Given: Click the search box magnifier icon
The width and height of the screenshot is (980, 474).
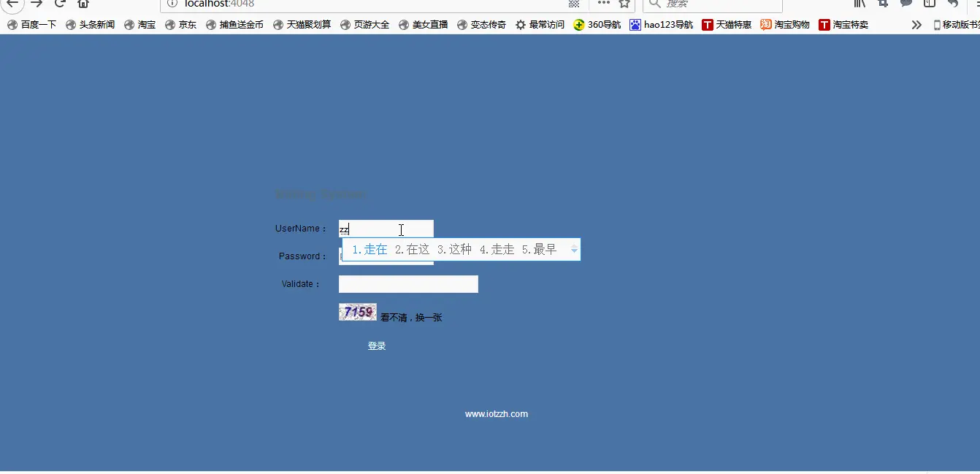Looking at the screenshot, I should coord(655,4).
